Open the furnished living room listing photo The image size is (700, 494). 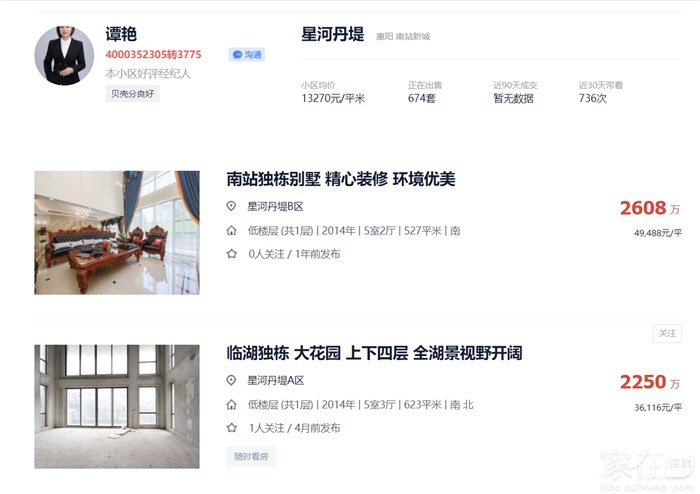tap(117, 232)
